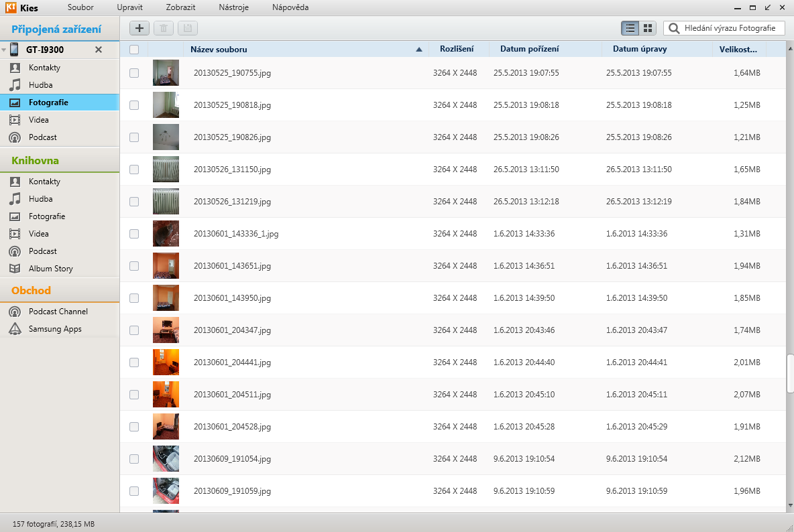Click the save to PC toolbar icon
The image size is (794, 532).
pyautogui.click(x=188, y=28)
